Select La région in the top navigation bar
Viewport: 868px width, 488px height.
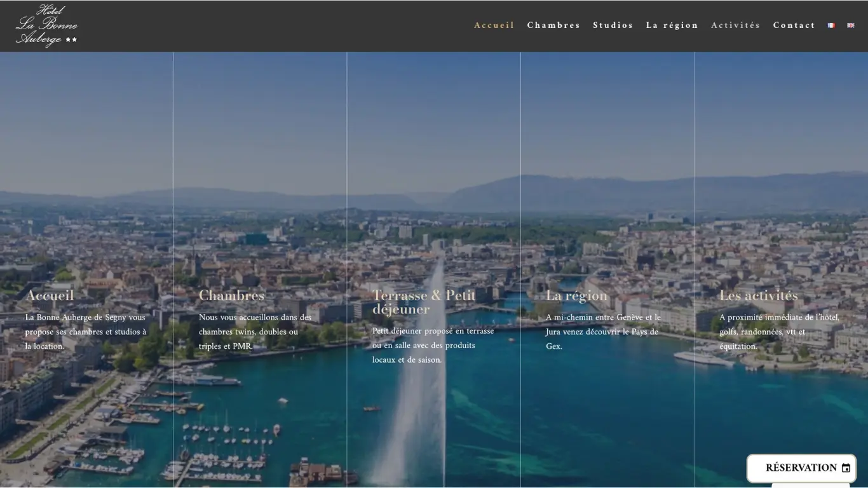(x=672, y=25)
